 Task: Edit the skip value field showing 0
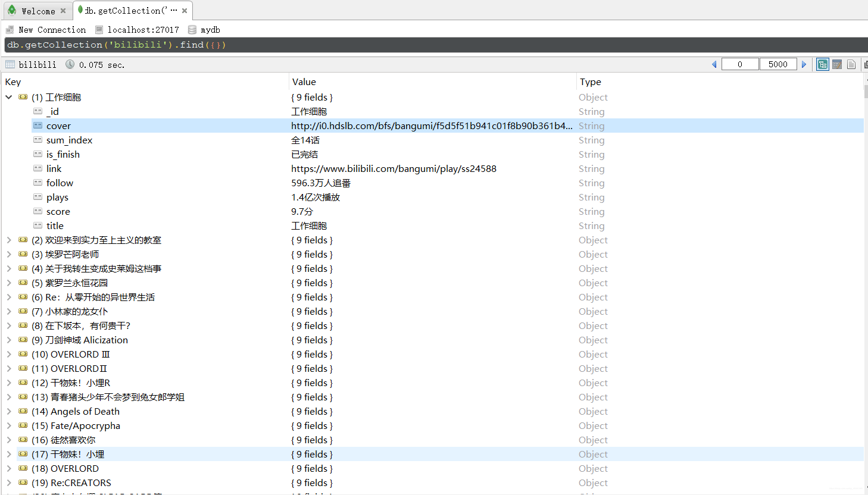pos(740,64)
